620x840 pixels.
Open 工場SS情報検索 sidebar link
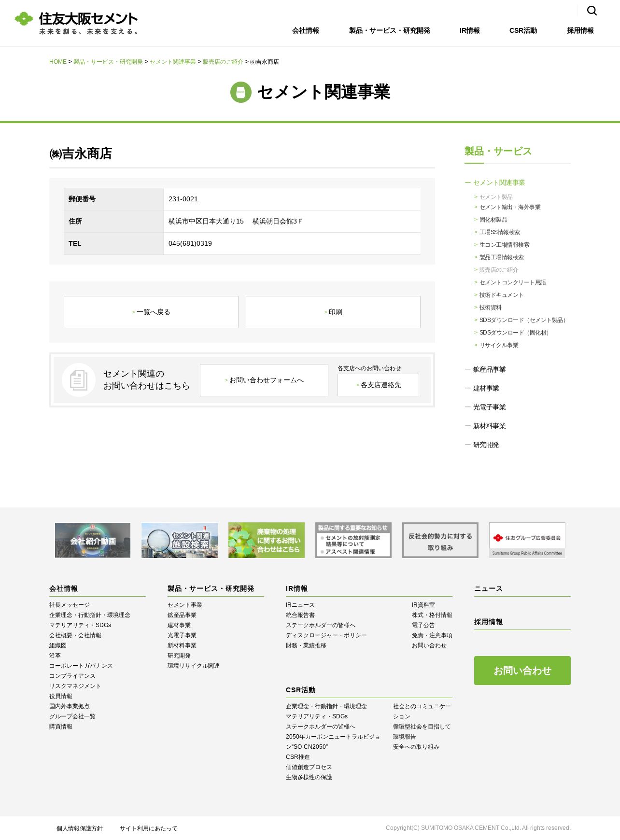pyautogui.click(x=499, y=232)
